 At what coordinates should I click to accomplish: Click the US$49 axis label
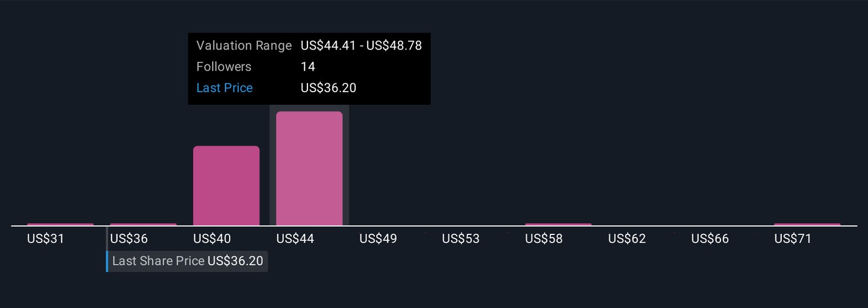378,239
